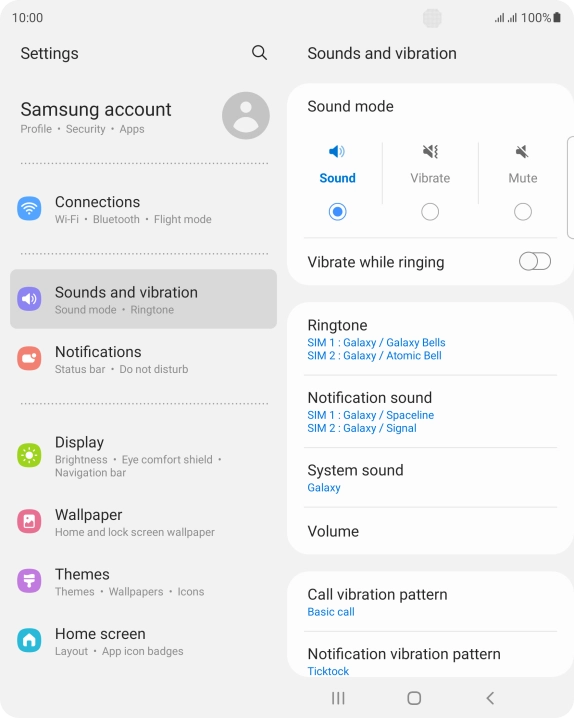
Task: Tap the Samsung account profile avatar
Action: (x=246, y=115)
